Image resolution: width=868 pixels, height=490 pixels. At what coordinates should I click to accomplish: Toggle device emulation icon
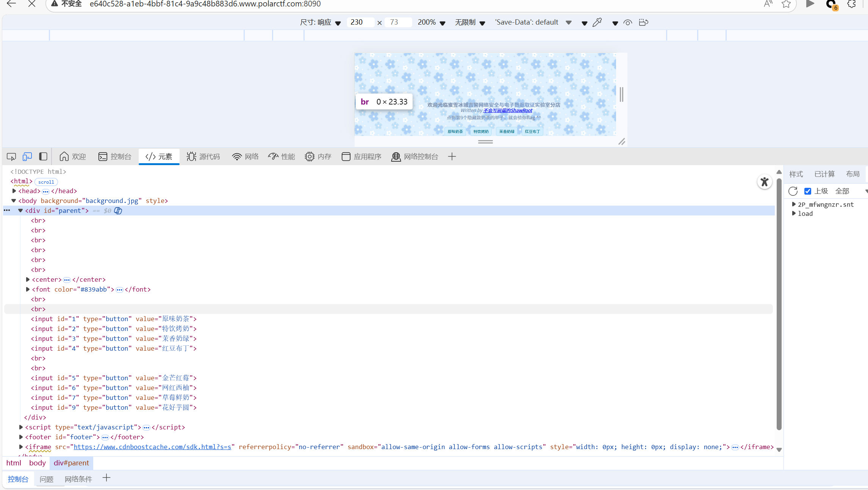click(27, 156)
